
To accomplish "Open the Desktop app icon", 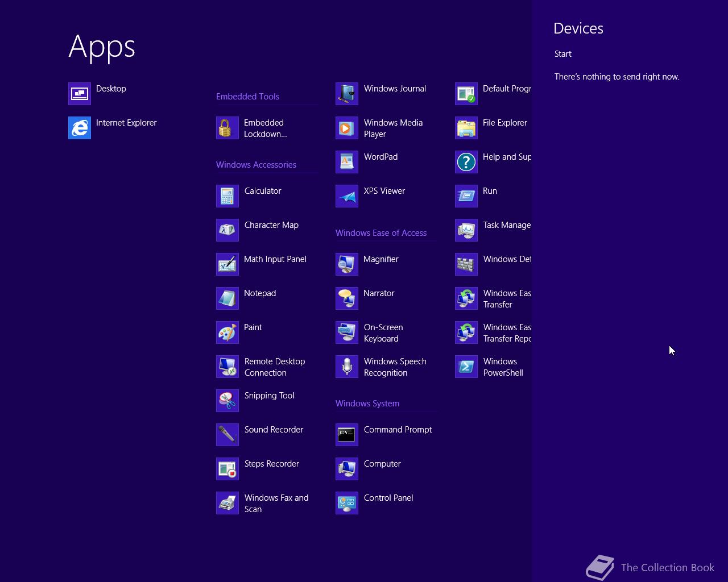I will pos(80,94).
